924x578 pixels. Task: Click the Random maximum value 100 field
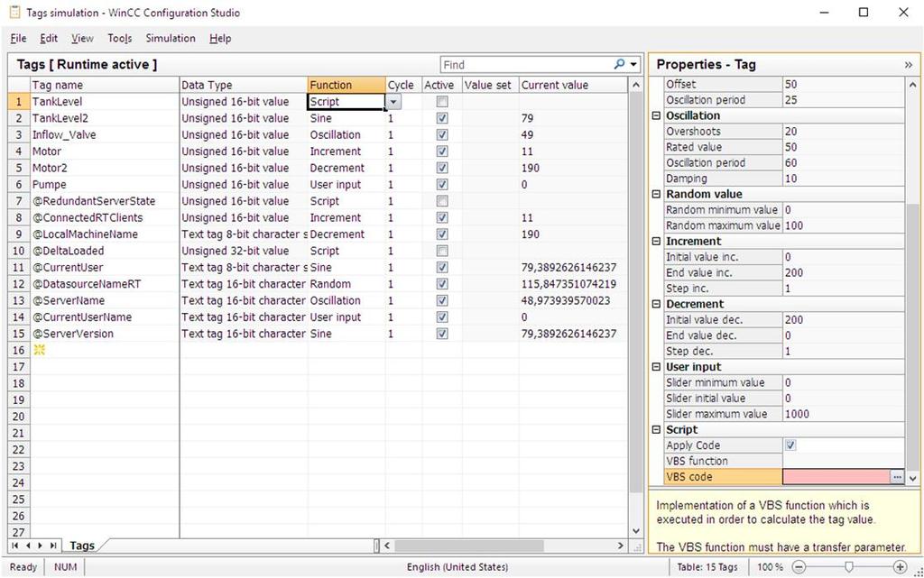[x=844, y=225]
